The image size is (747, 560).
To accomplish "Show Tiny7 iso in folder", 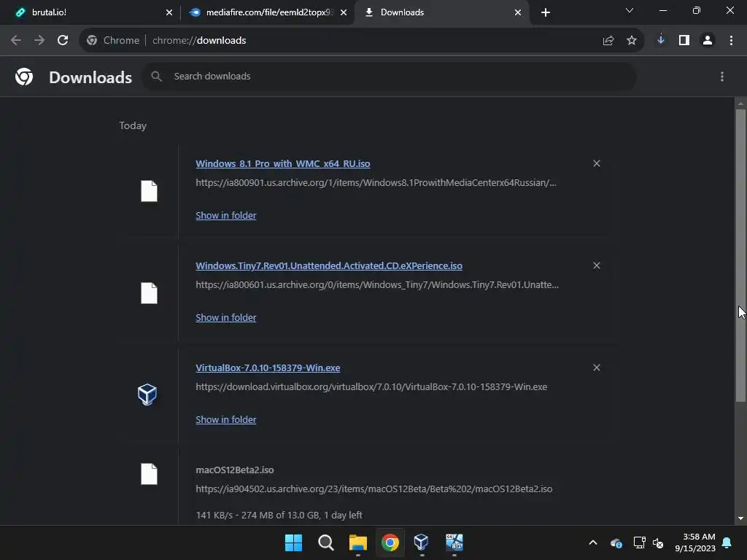I will pos(226,318).
